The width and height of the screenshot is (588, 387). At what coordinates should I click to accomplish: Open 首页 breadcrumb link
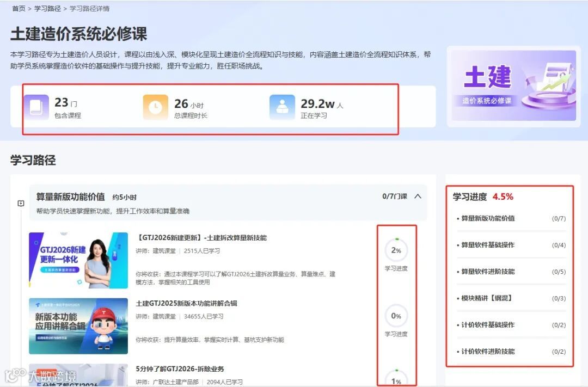coord(19,8)
